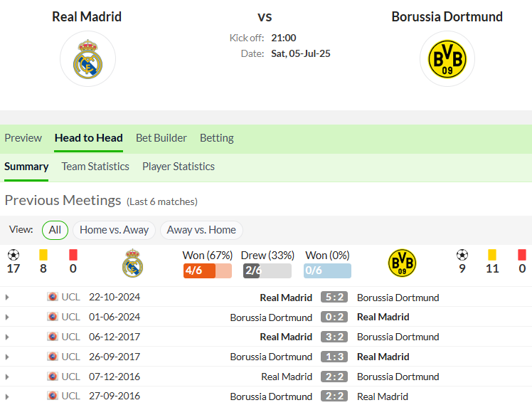The width and height of the screenshot is (532, 415).
Task: Expand the 06-12-2017 match details
Action: 7,337
